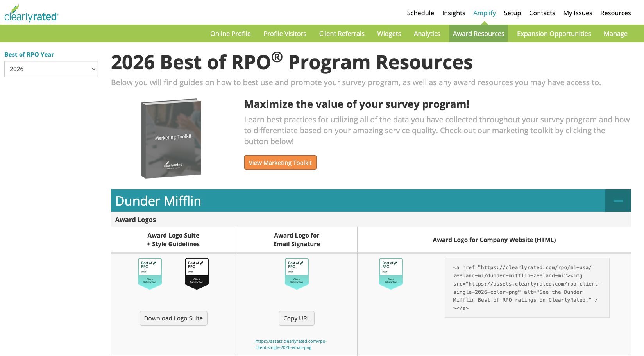This screenshot has height=356, width=644.
Task: Click the black Best of RPO badge
Action: tap(197, 274)
